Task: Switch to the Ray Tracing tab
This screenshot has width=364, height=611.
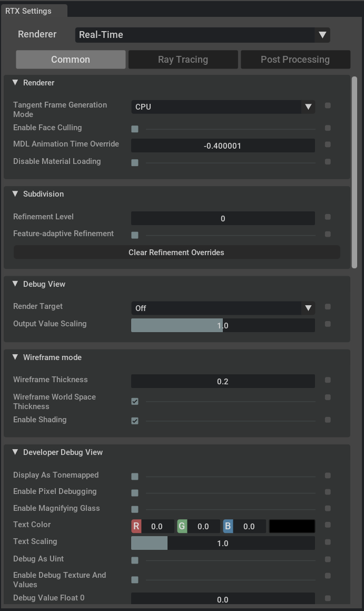Action: pyautogui.click(x=183, y=60)
